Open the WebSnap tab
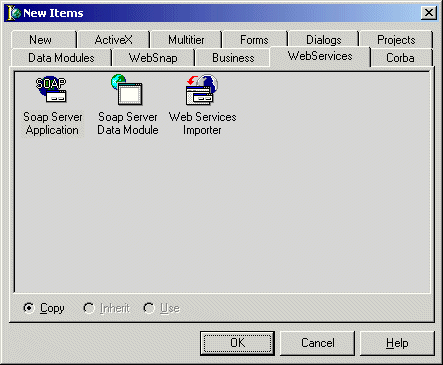 tap(153, 58)
